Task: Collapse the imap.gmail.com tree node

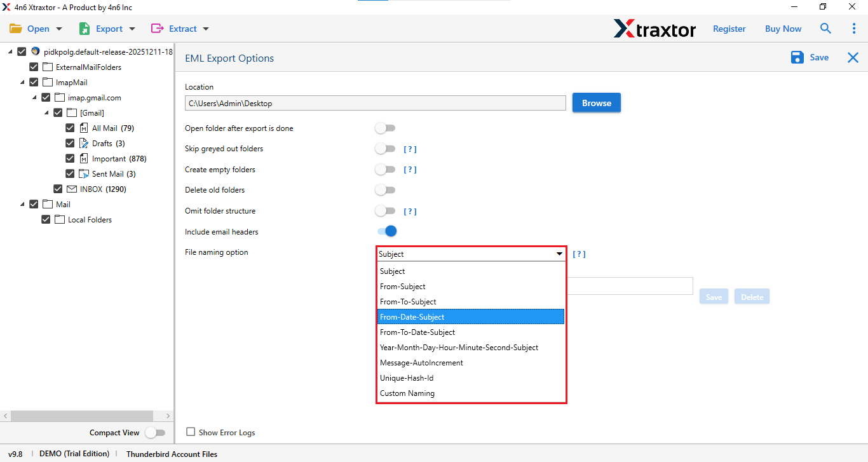Action: point(34,97)
